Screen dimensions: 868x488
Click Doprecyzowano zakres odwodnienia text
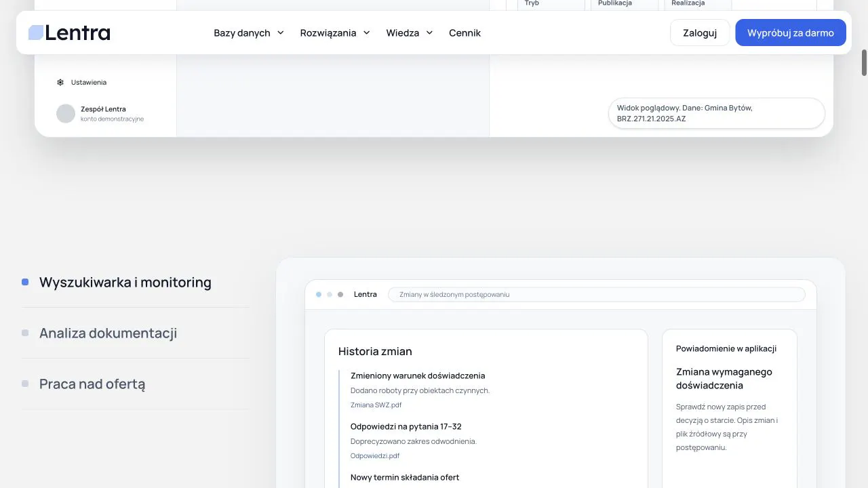(414, 441)
